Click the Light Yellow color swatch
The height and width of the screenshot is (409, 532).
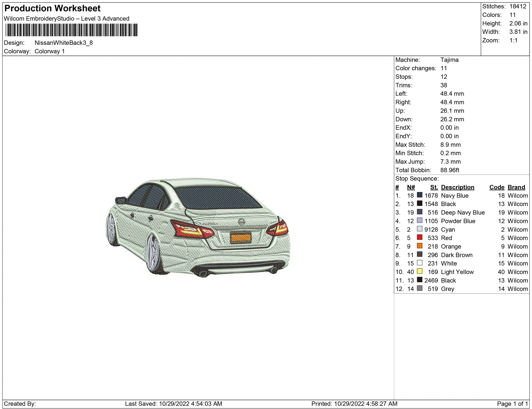click(x=419, y=271)
